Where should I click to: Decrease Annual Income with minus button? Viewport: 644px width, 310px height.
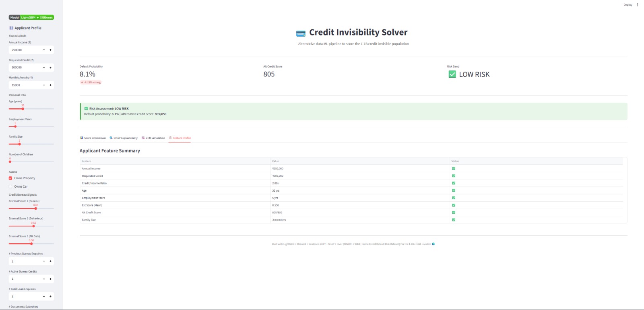pos(44,50)
